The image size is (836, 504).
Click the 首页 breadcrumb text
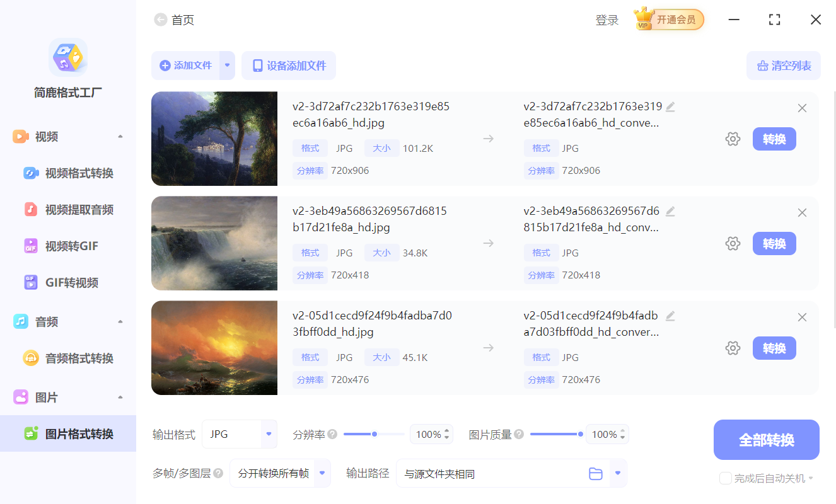pyautogui.click(x=183, y=20)
